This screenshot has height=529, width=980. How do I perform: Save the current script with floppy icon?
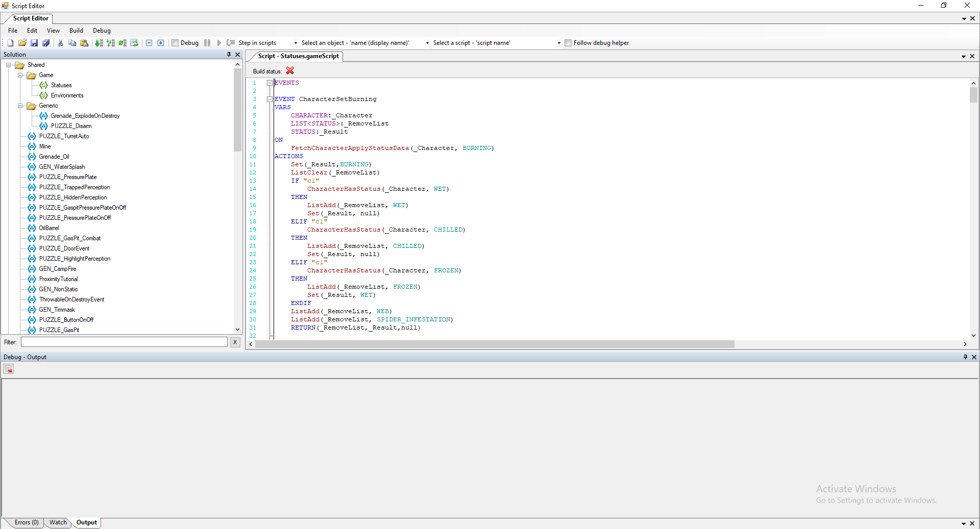click(x=34, y=43)
